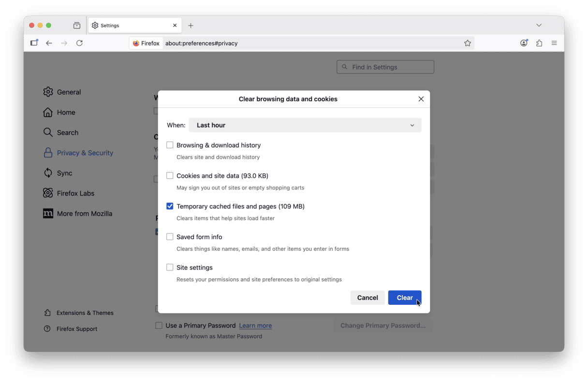The image size is (588, 383).
Task: Open the hamburger application menu
Action: [x=554, y=43]
